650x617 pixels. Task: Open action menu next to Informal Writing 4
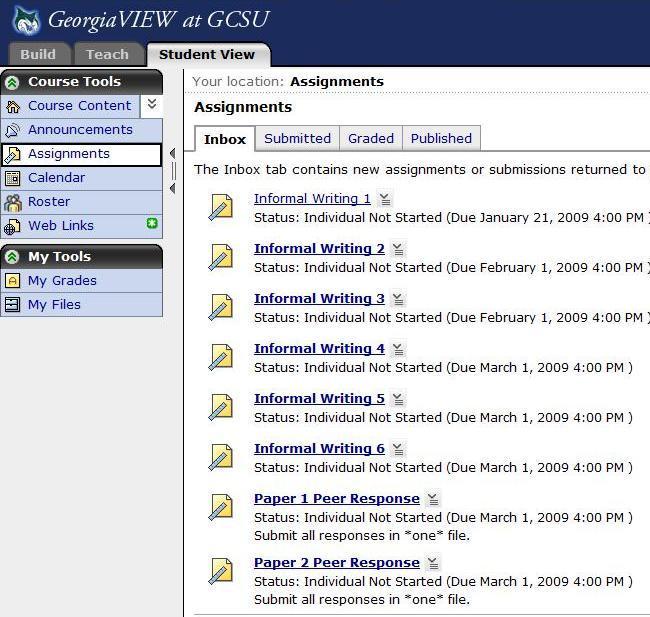(398, 349)
